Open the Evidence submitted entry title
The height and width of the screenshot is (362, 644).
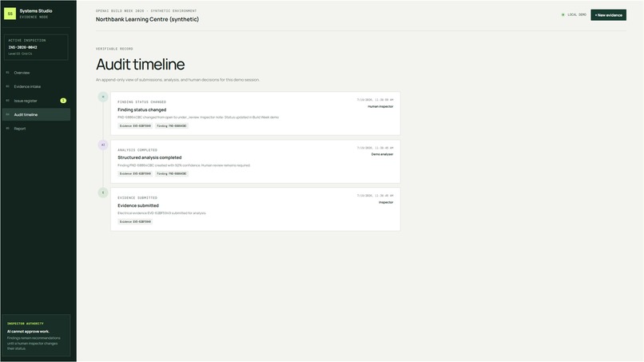click(138, 205)
